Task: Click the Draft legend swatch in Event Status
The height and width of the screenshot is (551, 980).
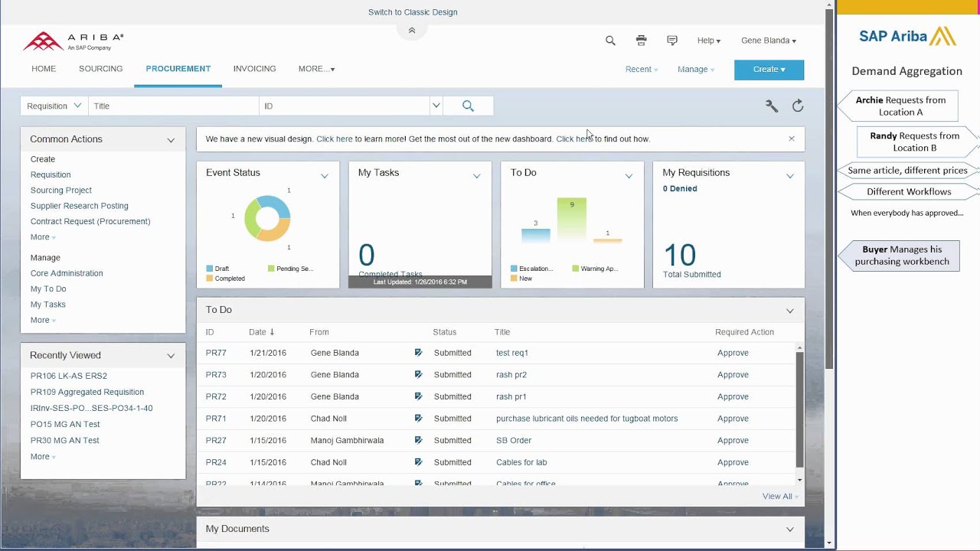Action: (210, 269)
